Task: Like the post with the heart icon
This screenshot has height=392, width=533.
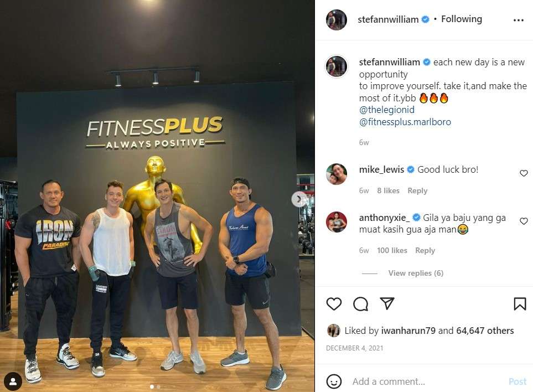Action: pos(334,303)
